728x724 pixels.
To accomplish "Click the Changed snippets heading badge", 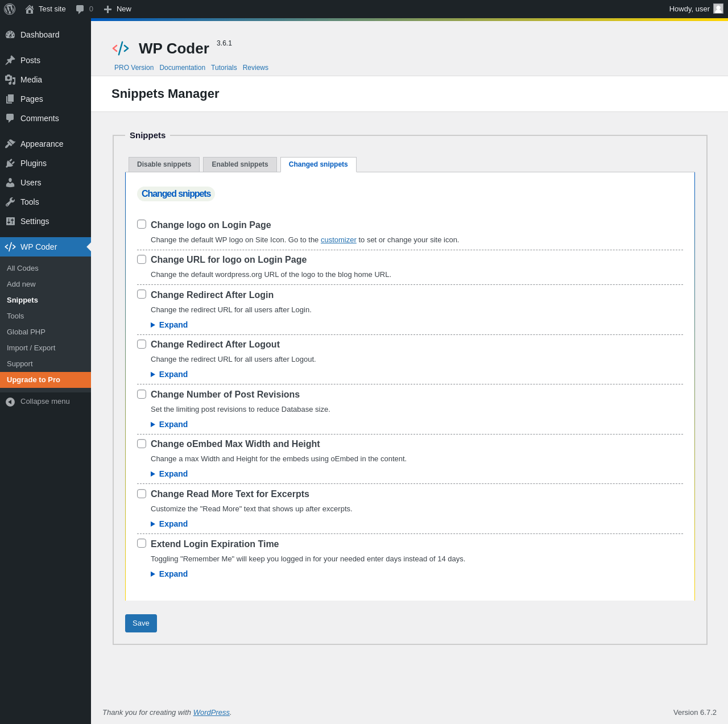I will [176, 194].
